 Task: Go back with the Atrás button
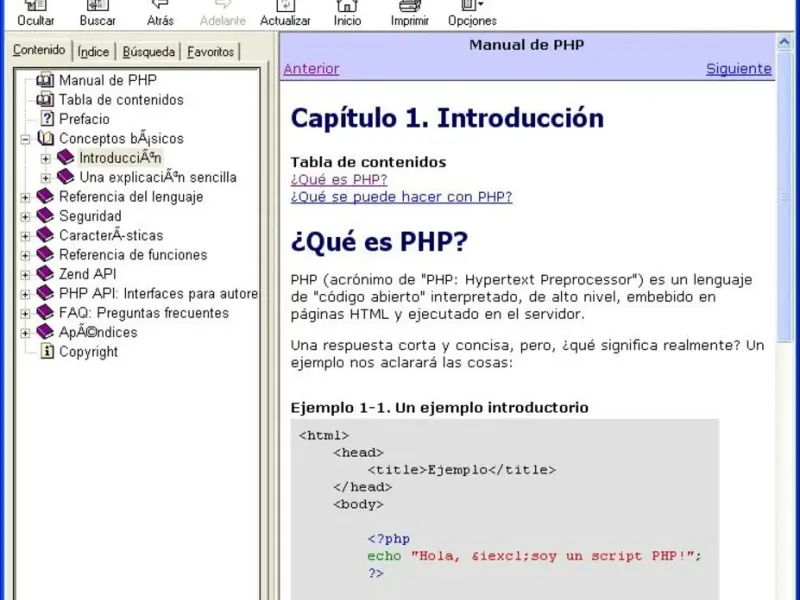click(x=160, y=14)
